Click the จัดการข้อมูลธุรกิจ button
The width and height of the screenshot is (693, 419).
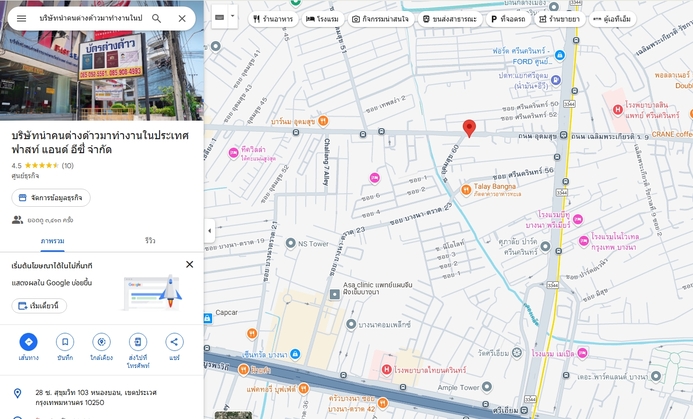click(x=51, y=198)
